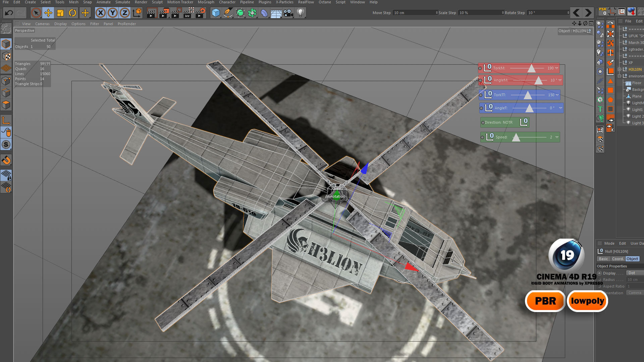Viewport: 644px width, 362px height.
Task: Click the AngleT slider handle
Action: point(529,108)
